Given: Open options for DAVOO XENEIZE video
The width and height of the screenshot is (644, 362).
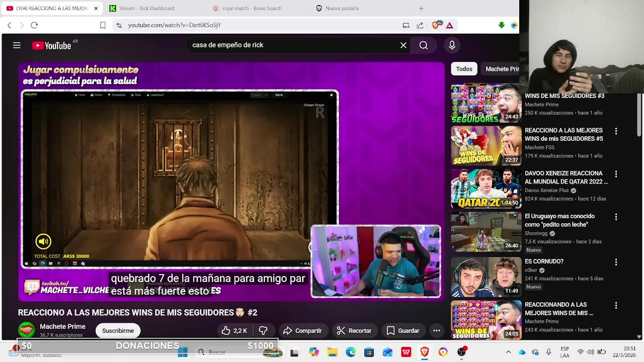Looking at the screenshot, I should coord(616,174).
